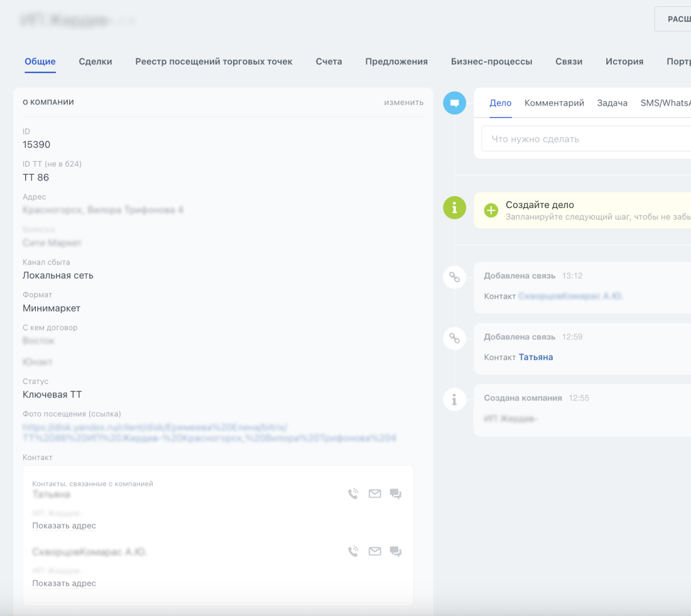Image resolution: width=691 pixels, height=616 pixels.
Task: Click green info icon in timeline
Action: [x=454, y=207]
